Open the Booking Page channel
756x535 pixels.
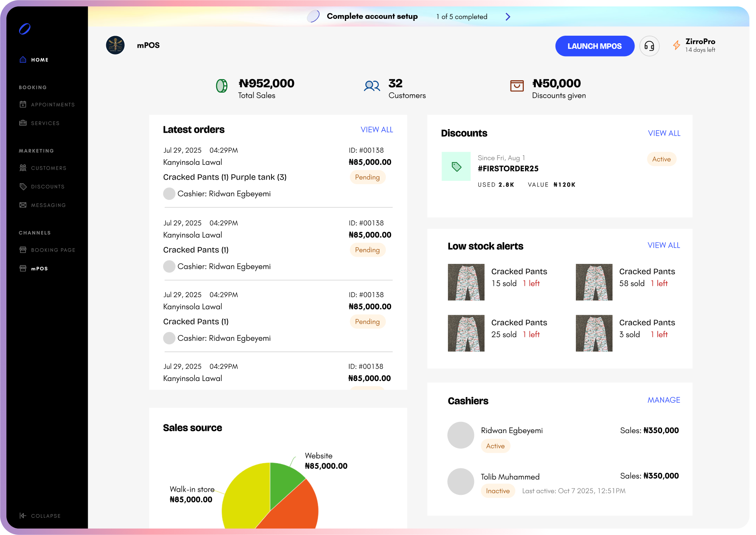point(53,249)
